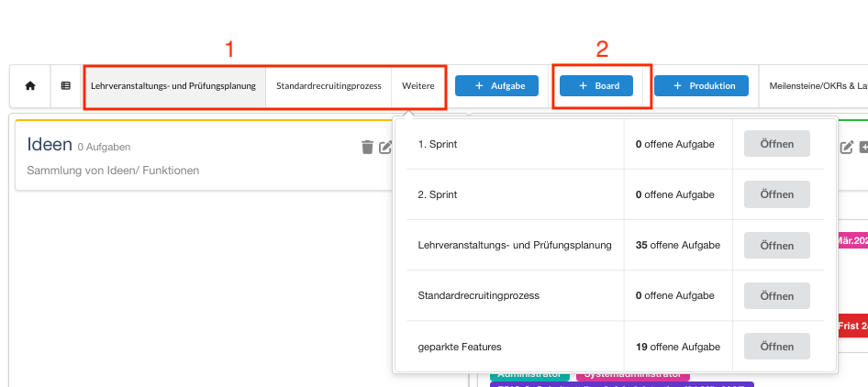Open Lehrveranstaltungs- und Prüfungsplanung board via Öffnen
The width and height of the screenshot is (868, 387).
tap(776, 245)
